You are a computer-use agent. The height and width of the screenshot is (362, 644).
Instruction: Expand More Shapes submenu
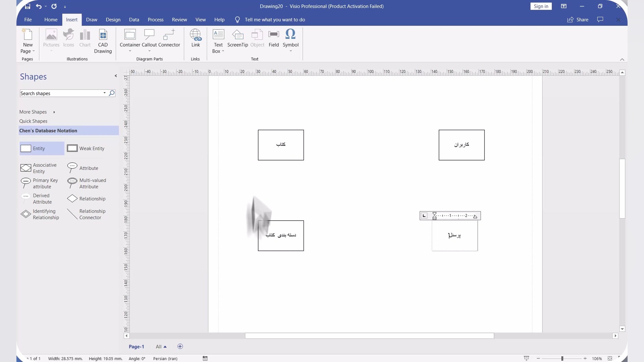pyautogui.click(x=37, y=112)
